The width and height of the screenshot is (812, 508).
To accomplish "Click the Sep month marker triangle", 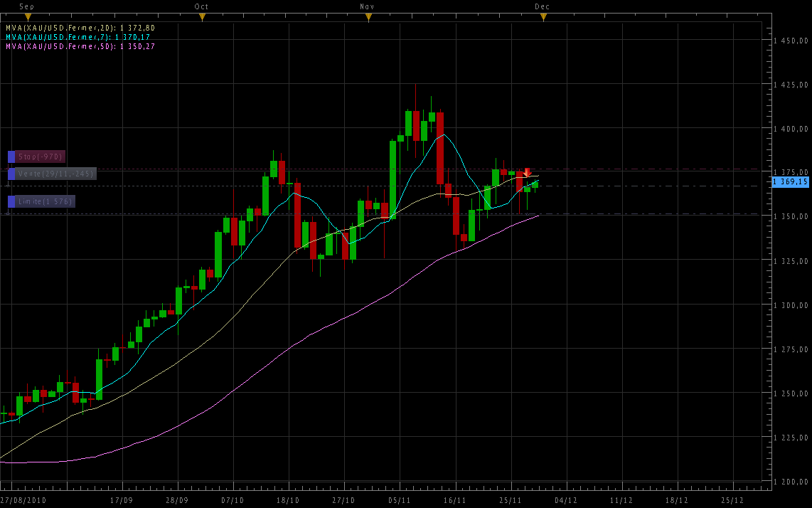I will click(x=27, y=17).
